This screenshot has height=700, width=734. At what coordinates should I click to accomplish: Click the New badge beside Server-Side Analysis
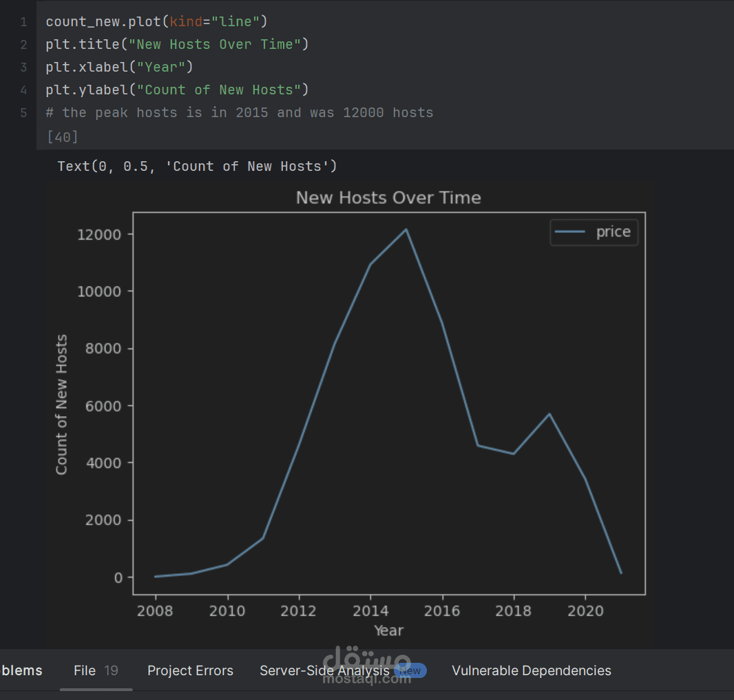410,670
